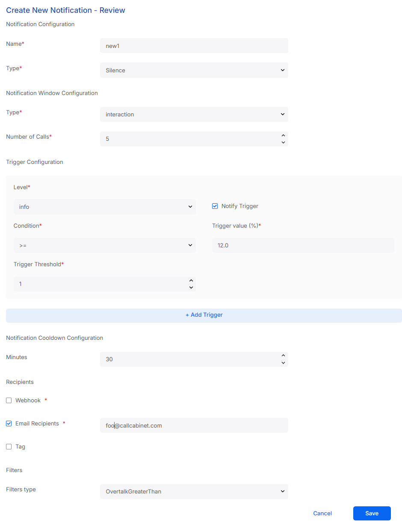The width and height of the screenshot is (402, 532).
Task: Expand the interaction window type dropdown
Action: pyautogui.click(x=194, y=114)
